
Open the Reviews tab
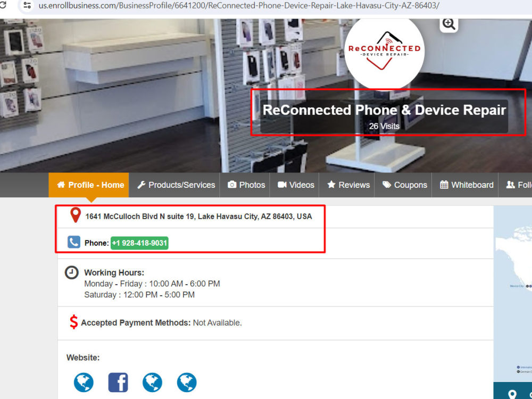(x=348, y=185)
